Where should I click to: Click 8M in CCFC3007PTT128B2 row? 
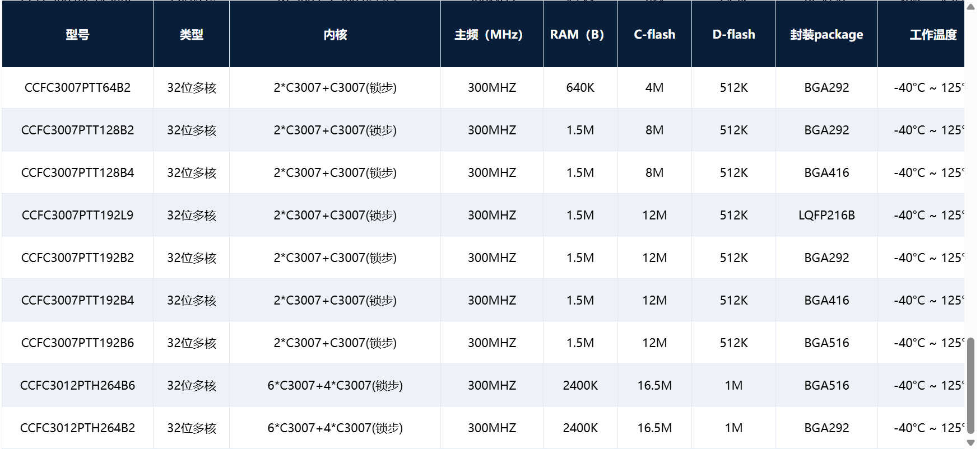tap(654, 130)
